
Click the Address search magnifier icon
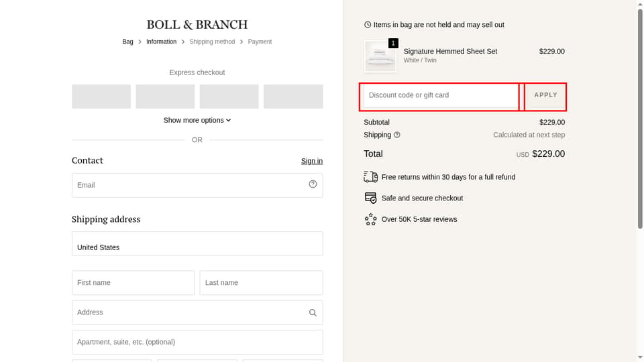click(x=313, y=313)
